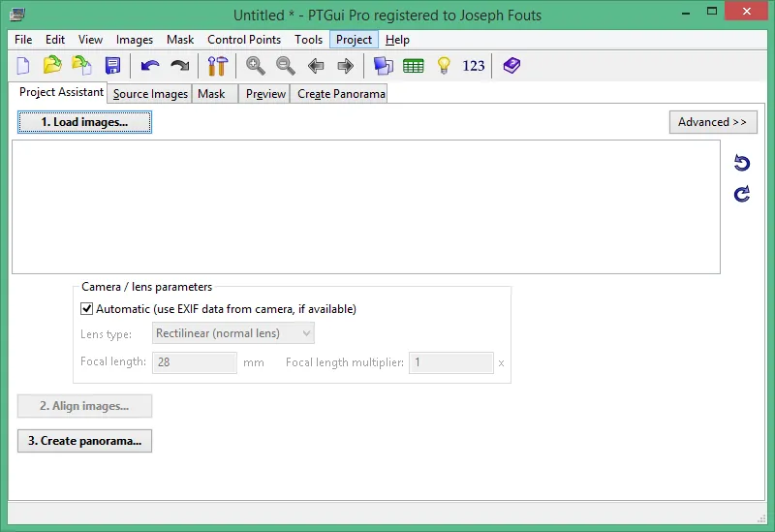Viewport: 775px width, 532px height.
Task: Switch to the Create Panorama tab
Action: click(341, 94)
